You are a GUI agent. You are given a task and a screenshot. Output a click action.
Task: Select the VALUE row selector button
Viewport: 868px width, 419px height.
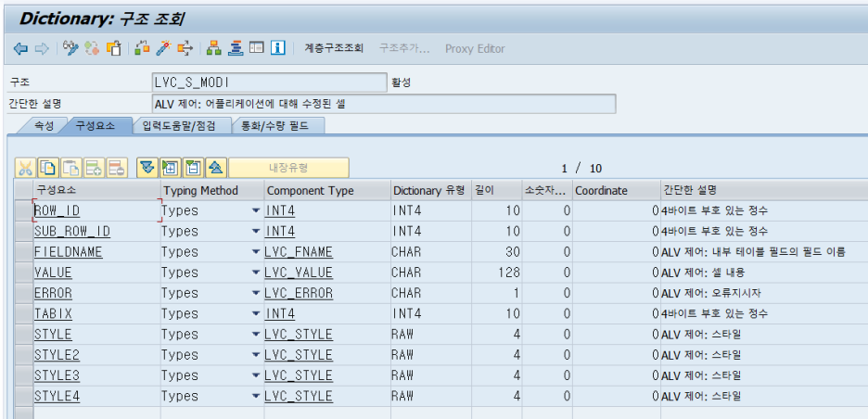24,273
